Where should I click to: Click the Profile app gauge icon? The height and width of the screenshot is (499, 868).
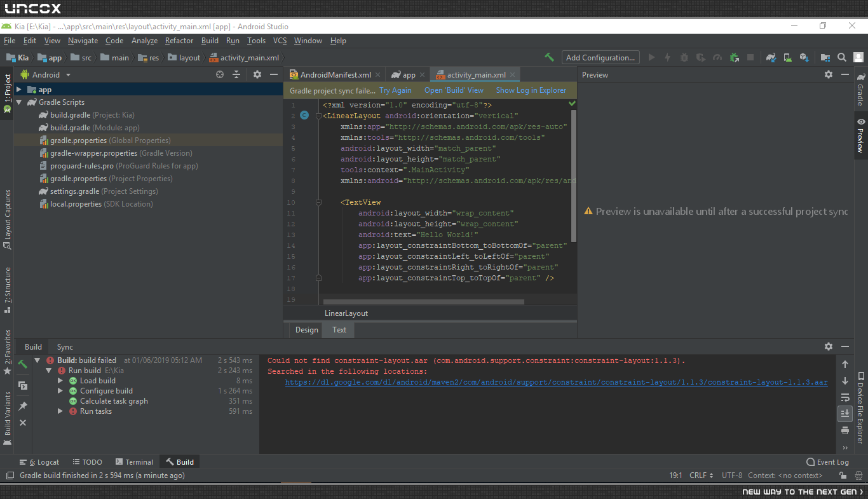717,57
